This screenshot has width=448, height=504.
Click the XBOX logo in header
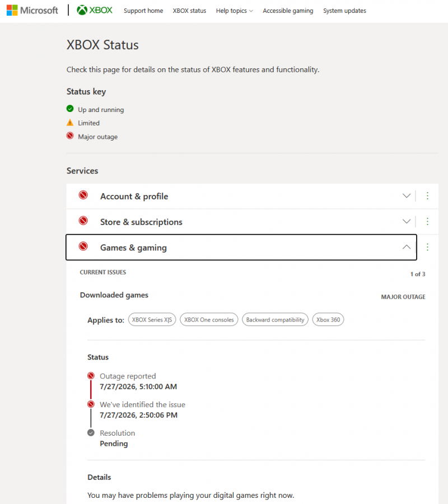[95, 10]
